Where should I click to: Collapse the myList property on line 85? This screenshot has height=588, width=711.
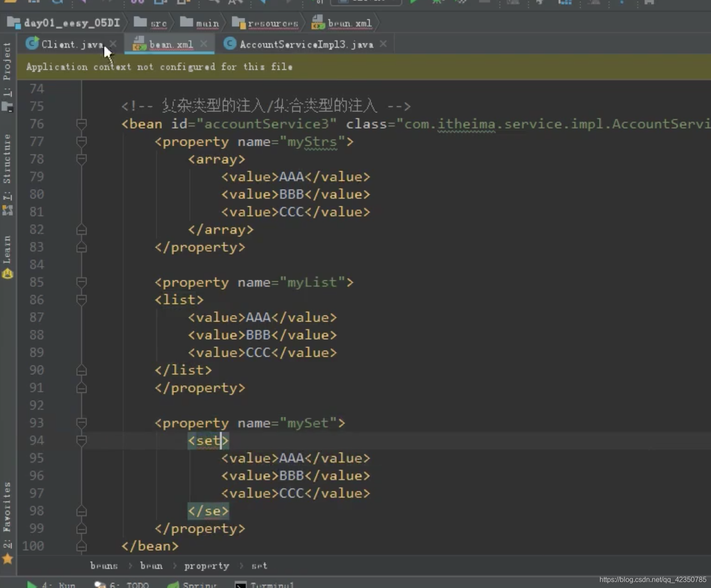point(81,282)
